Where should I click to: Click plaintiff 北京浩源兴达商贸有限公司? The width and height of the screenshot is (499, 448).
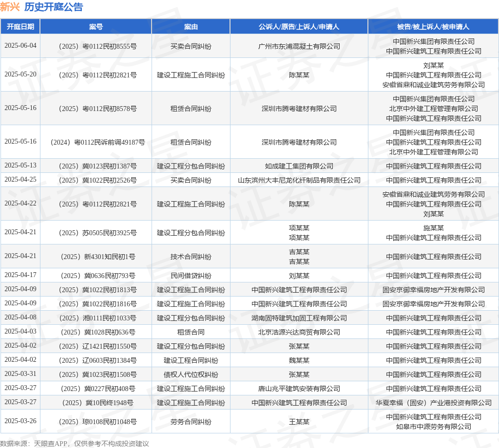pyautogui.click(x=299, y=332)
